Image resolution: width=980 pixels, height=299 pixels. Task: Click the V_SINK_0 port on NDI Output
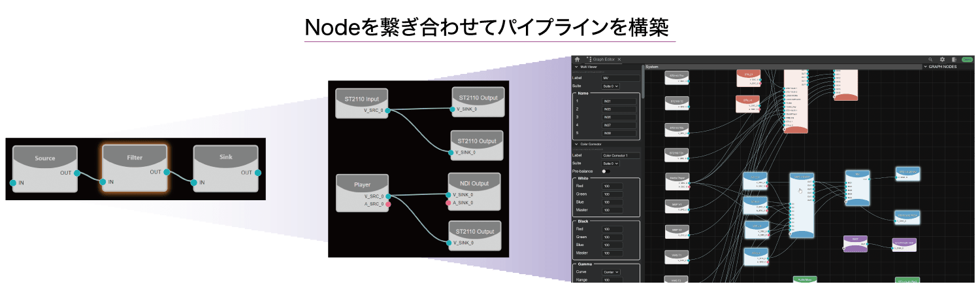point(449,195)
